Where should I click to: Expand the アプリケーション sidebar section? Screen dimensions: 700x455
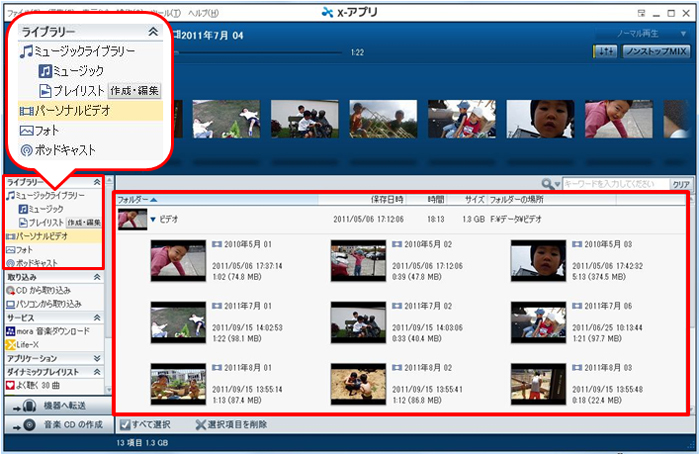pos(97,357)
